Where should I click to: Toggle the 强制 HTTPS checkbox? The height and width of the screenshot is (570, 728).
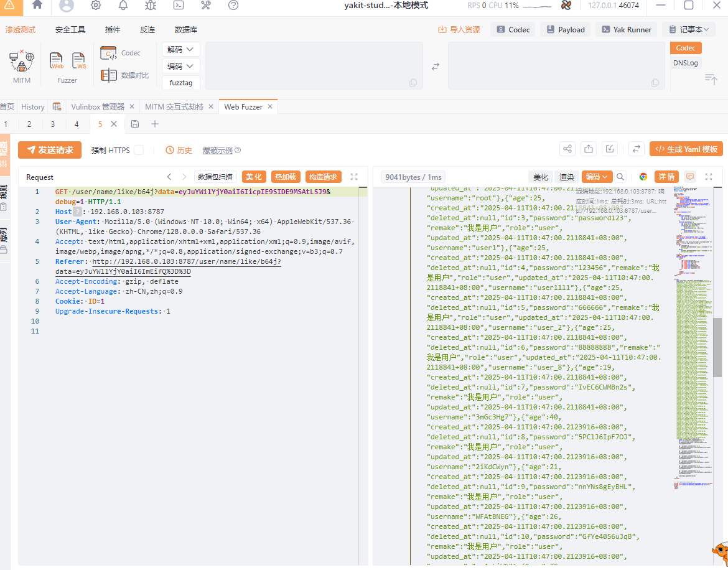pos(139,150)
